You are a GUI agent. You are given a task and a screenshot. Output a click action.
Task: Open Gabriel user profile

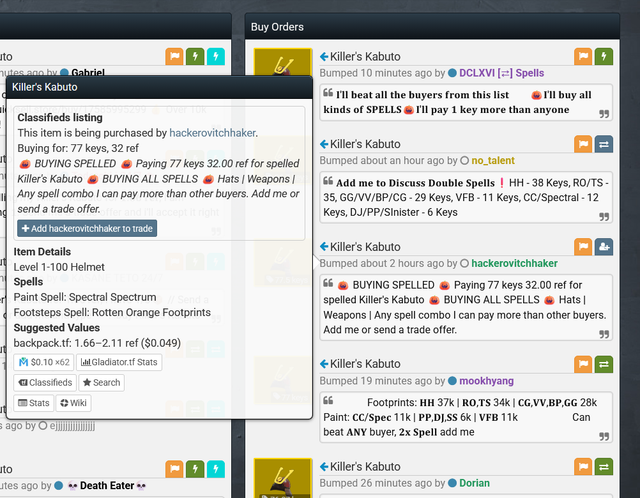[x=87, y=73]
